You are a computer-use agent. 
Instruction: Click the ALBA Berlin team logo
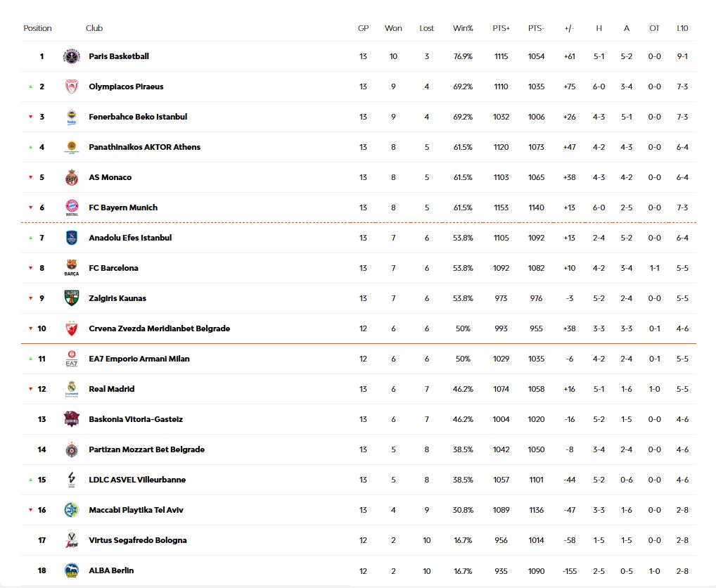[72, 570]
